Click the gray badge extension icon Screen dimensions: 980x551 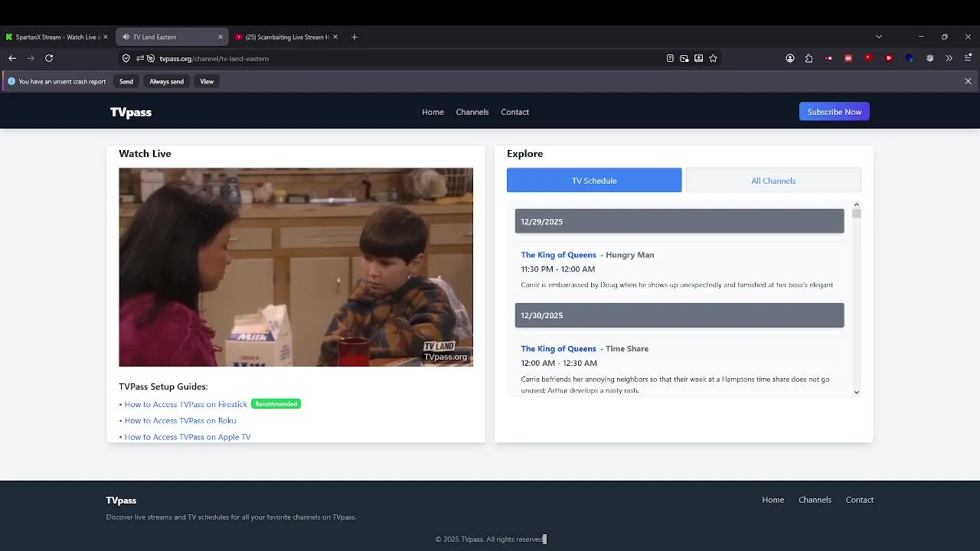point(930,58)
